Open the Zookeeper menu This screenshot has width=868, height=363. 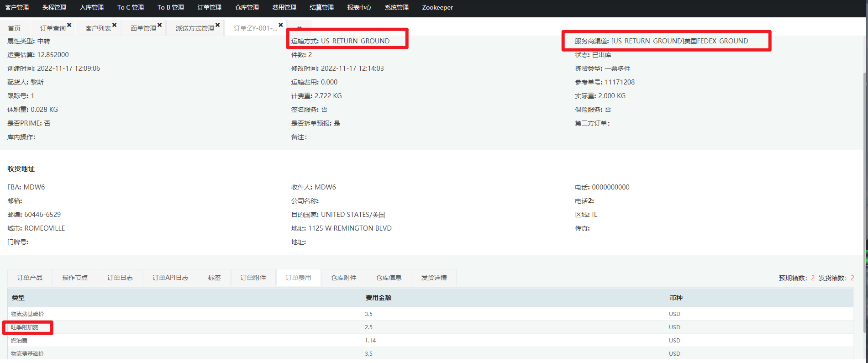point(437,7)
